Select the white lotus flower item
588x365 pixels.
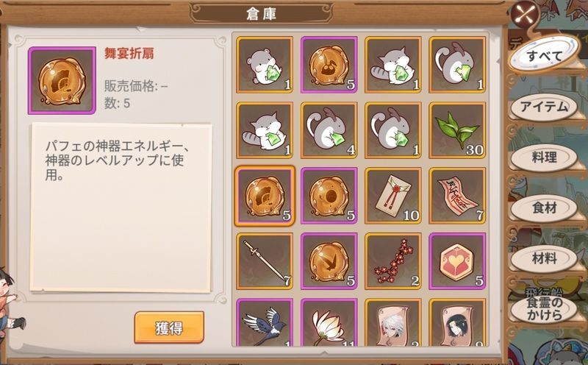point(329,322)
